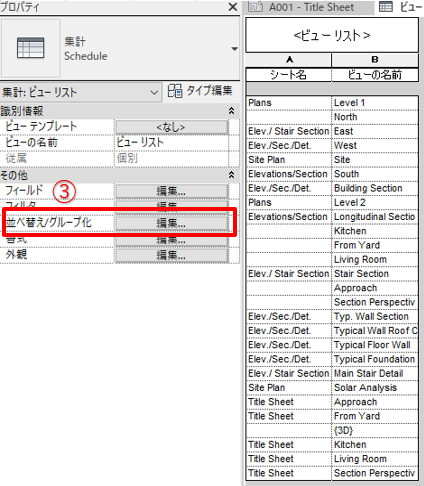Select Site Plan cell in the Solar Analysis row
The height and width of the screenshot is (486, 424).
coord(289,388)
